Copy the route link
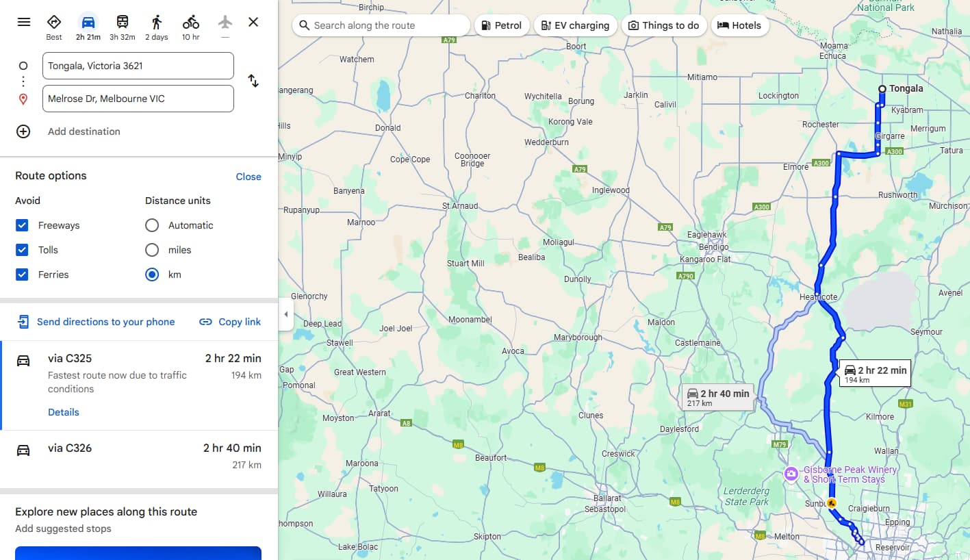Image resolution: width=970 pixels, height=560 pixels. pos(240,322)
